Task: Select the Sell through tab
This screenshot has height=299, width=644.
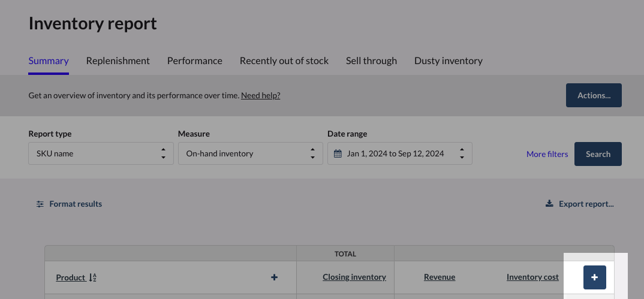Action: (371, 61)
